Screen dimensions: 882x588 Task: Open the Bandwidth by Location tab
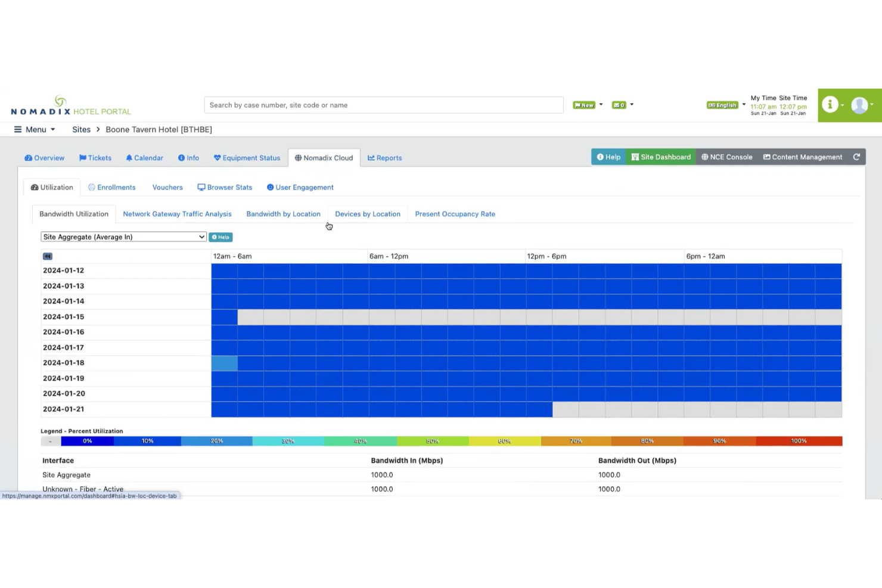click(x=283, y=214)
